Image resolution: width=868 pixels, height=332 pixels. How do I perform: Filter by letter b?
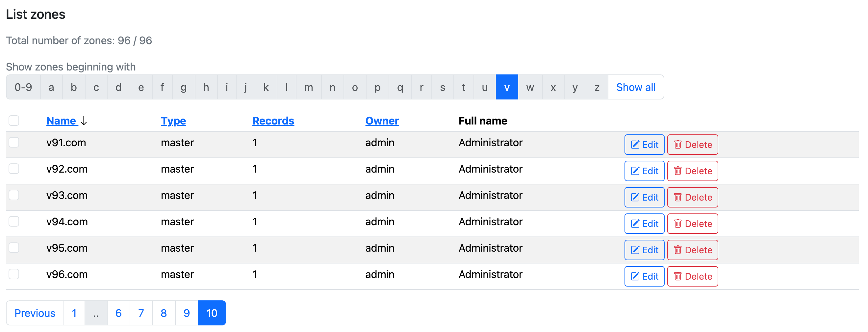[73, 87]
